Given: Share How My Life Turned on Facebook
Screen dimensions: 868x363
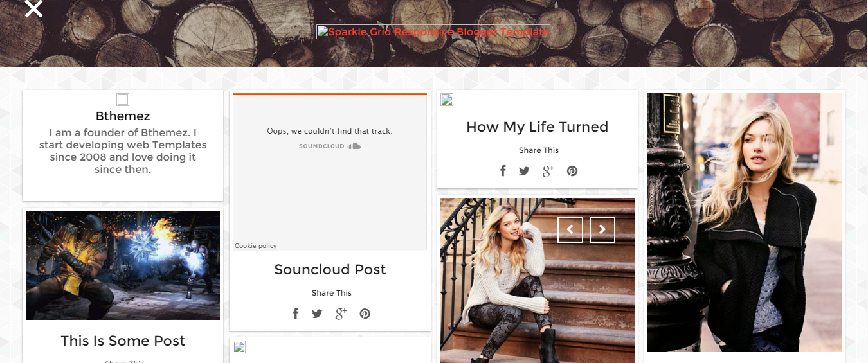Looking at the screenshot, I should (x=503, y=171).
